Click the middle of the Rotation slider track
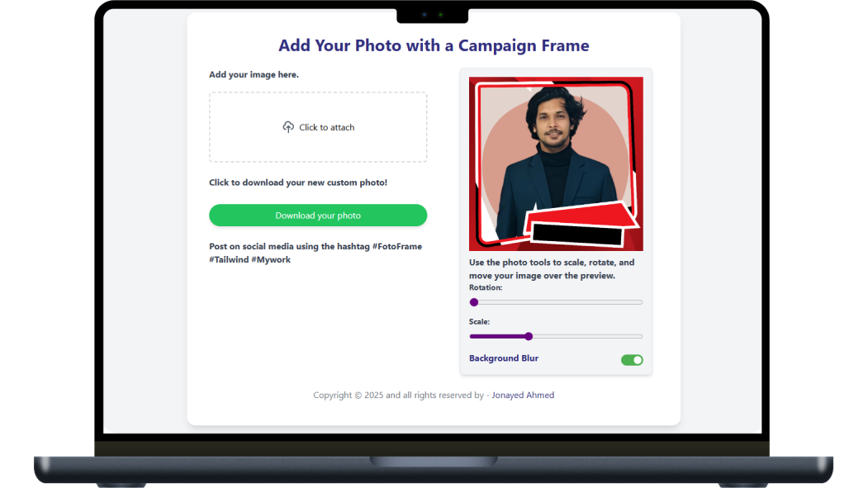The image size is (868, 488). (x=556, y=302)
